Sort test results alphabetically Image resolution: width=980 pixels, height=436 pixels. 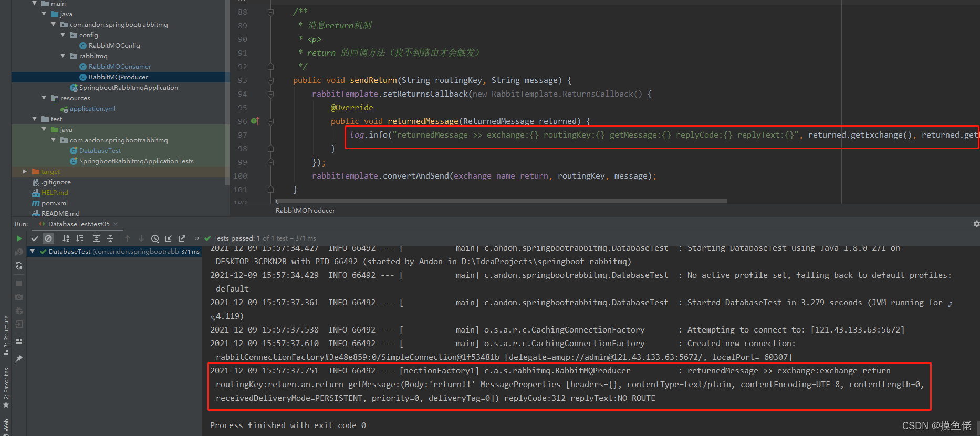66,238
